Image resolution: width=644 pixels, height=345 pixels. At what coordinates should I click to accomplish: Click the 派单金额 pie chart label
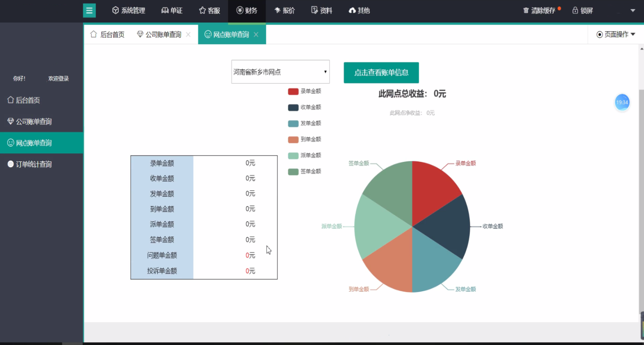(332, 226)
